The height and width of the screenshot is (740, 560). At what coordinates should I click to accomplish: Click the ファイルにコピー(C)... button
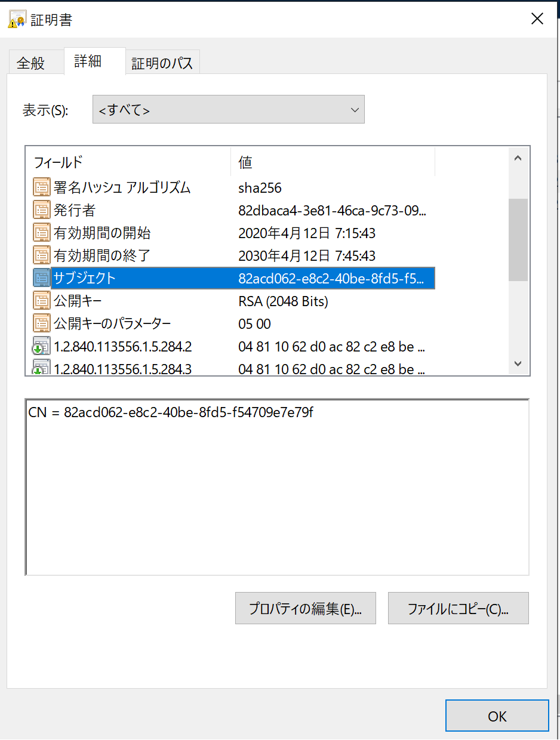pyautogui.click(x=459, y=608)
